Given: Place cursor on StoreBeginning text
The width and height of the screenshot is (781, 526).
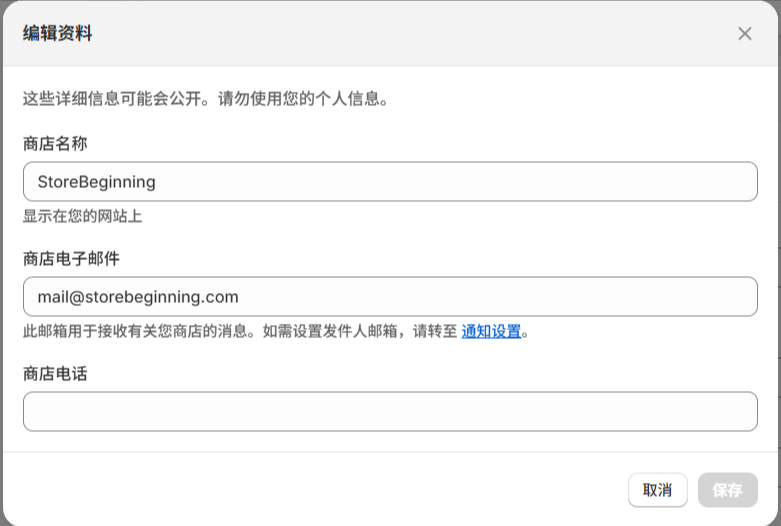Looking at the screenshot, I should click(x=96, y=182).
